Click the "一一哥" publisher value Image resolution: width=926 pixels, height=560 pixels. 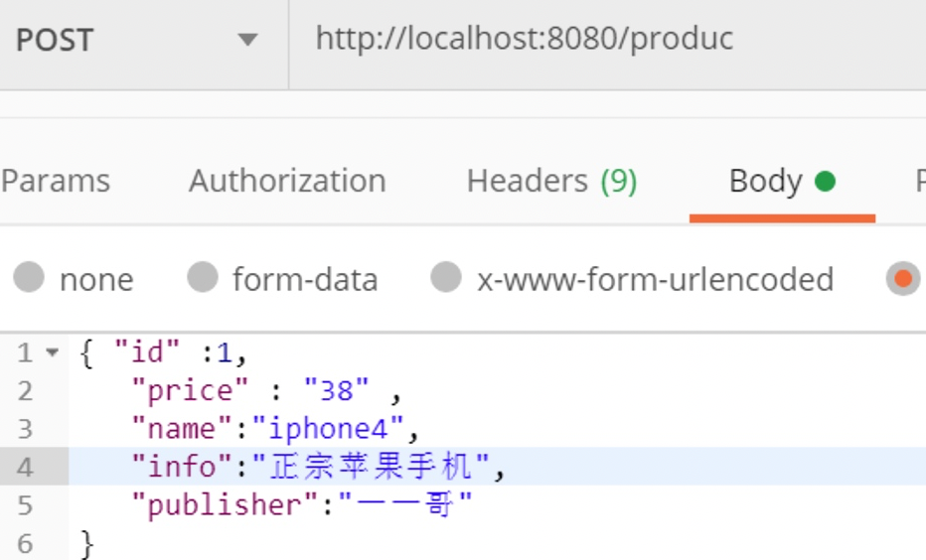tap(405, 504)
